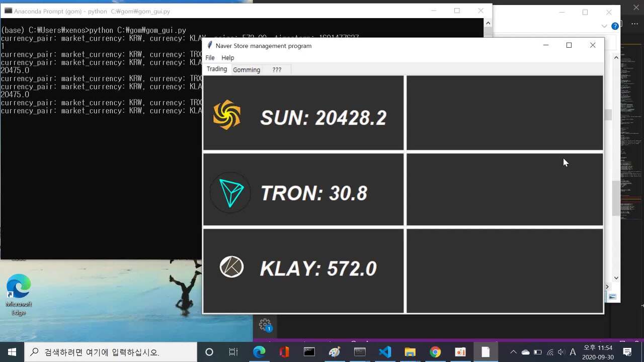
Task: Expand the chevron next to help icon
Action: pyautogui.click(x=604, y=26)
